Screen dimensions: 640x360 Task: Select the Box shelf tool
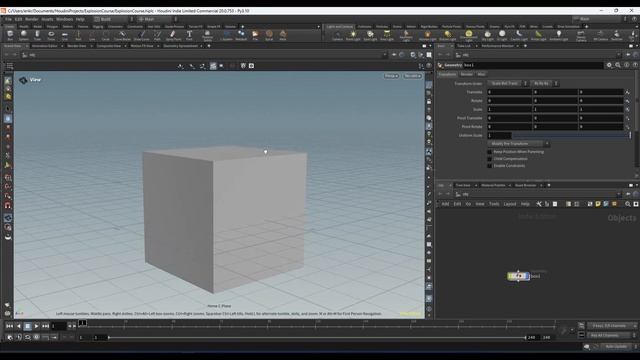(x=10, y=36)
